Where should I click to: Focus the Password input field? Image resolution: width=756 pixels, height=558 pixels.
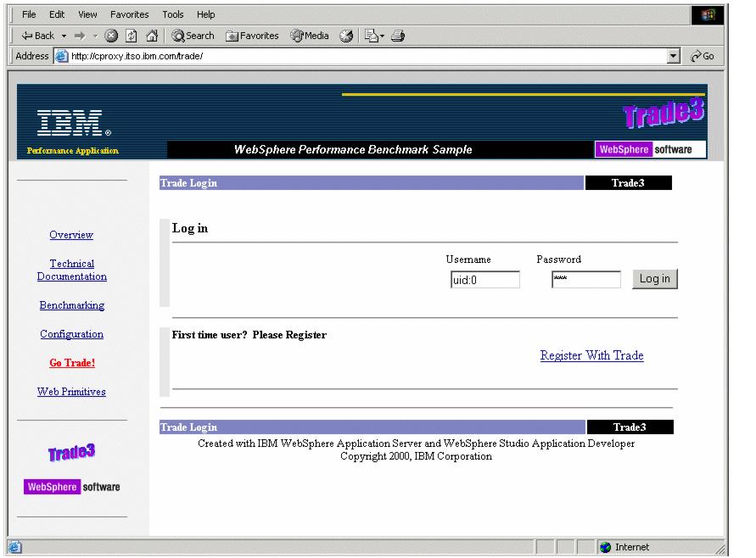click(585, 280)
